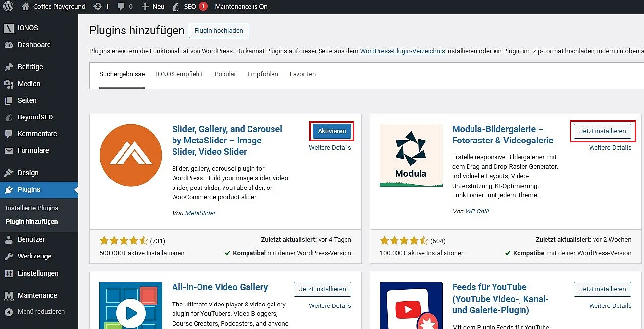The image size is (644, 329).
Task: Click "100.000+ aktive Installationen" text
Action: point(422,253)
